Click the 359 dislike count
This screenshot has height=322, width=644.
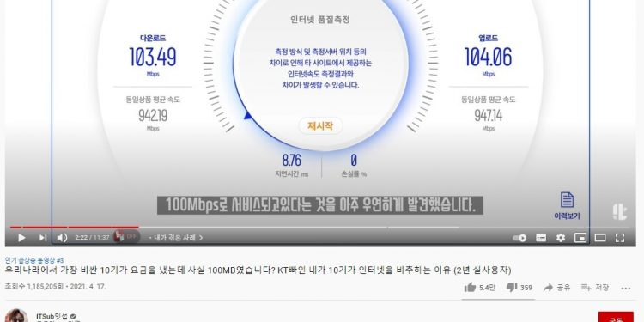[526, 288]
